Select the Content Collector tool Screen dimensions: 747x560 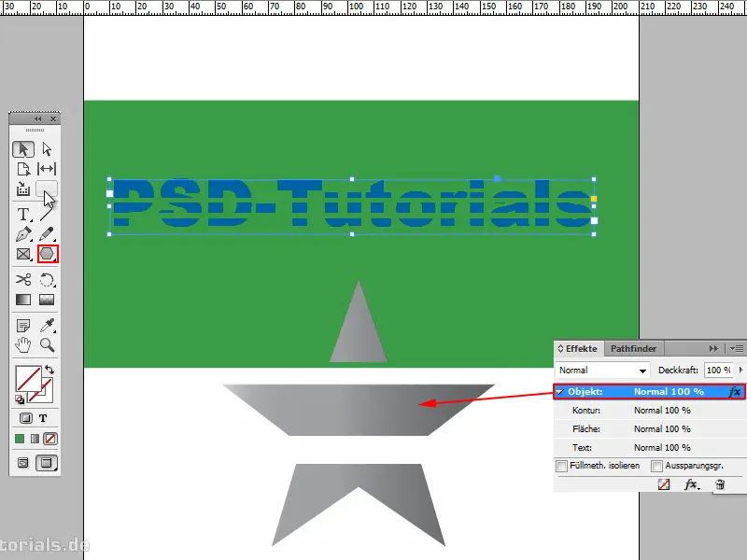pos(22,189)
